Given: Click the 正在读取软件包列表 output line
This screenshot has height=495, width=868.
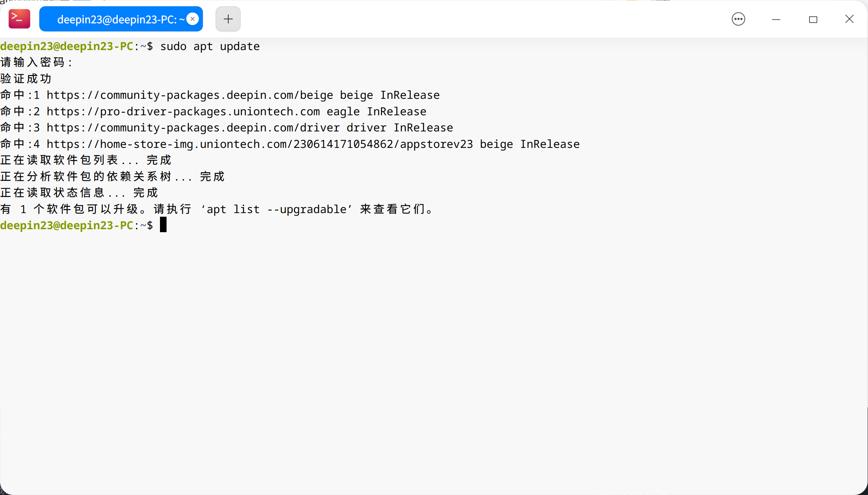Looking at the screenshot, I should click(85, 160).
